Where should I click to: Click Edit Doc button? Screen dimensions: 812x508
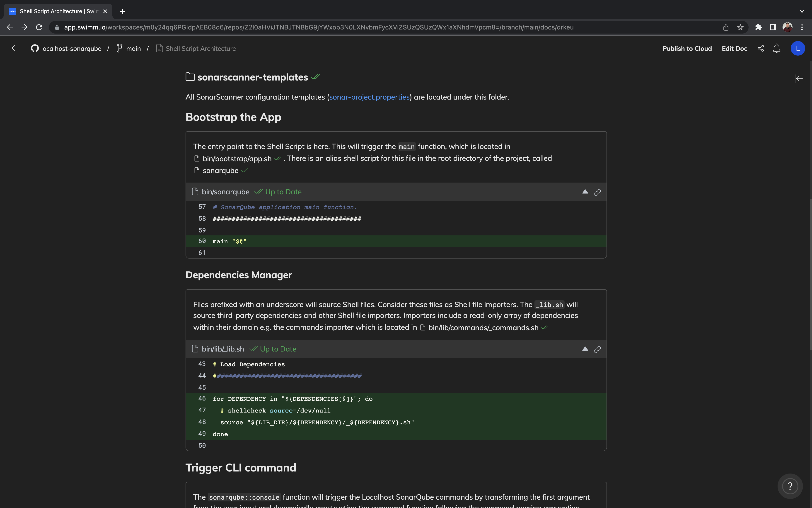pos(734,48)
